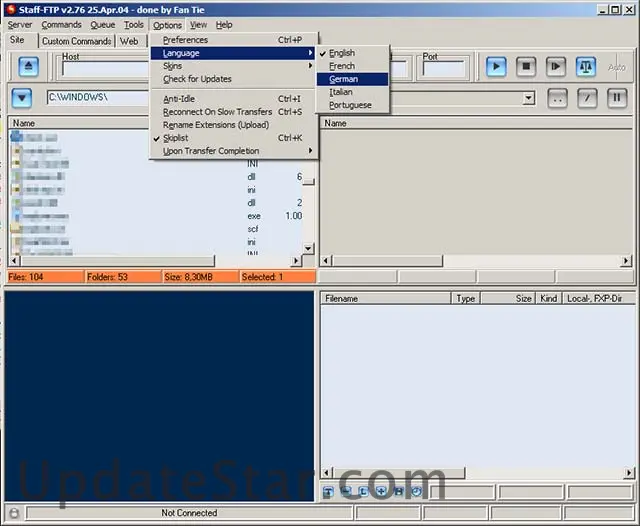Toggle Anti-Idle option

[x=233, y=99]
